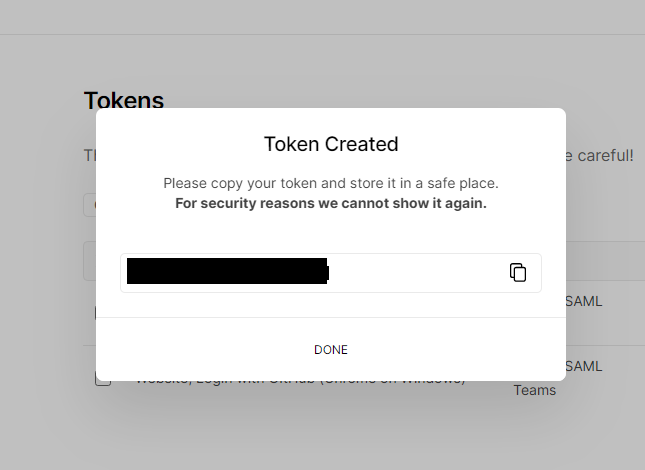Click the "Please copy your token" message
Image resolution: width=645 pixels, height=470 pixels.
(x=331, y=183)
